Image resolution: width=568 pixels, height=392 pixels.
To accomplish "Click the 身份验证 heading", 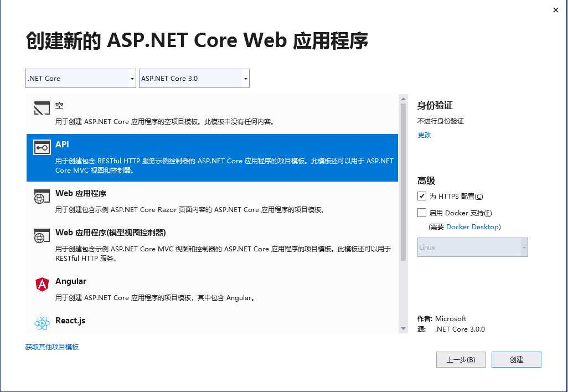I will (435, 105).
